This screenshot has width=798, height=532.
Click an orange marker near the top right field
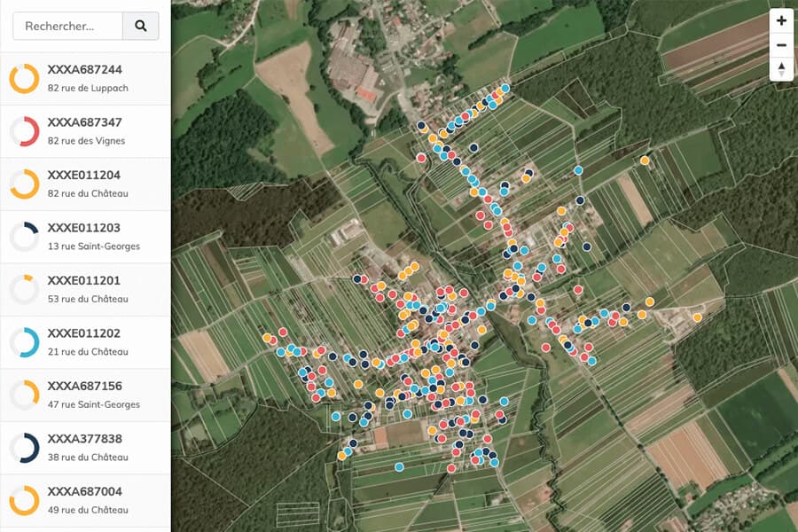pos(646,160)
